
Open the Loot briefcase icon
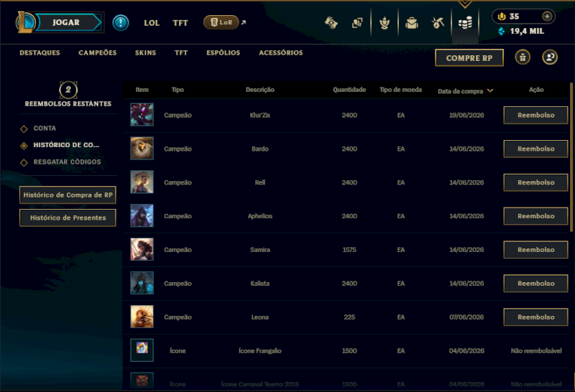pos(411,23)
